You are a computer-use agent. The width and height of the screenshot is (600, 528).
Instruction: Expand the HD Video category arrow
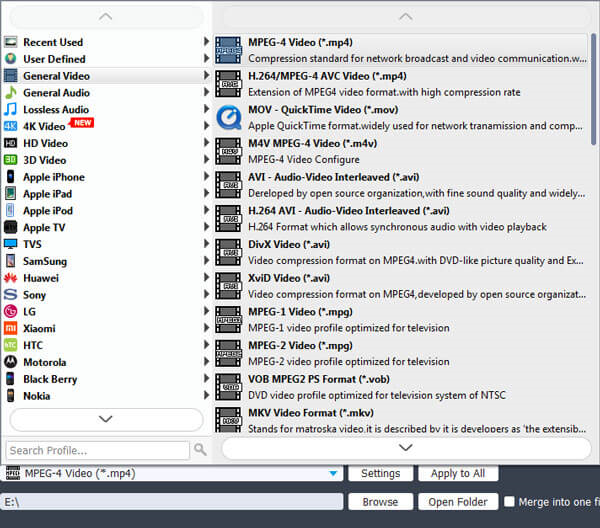tap(206, 143)
